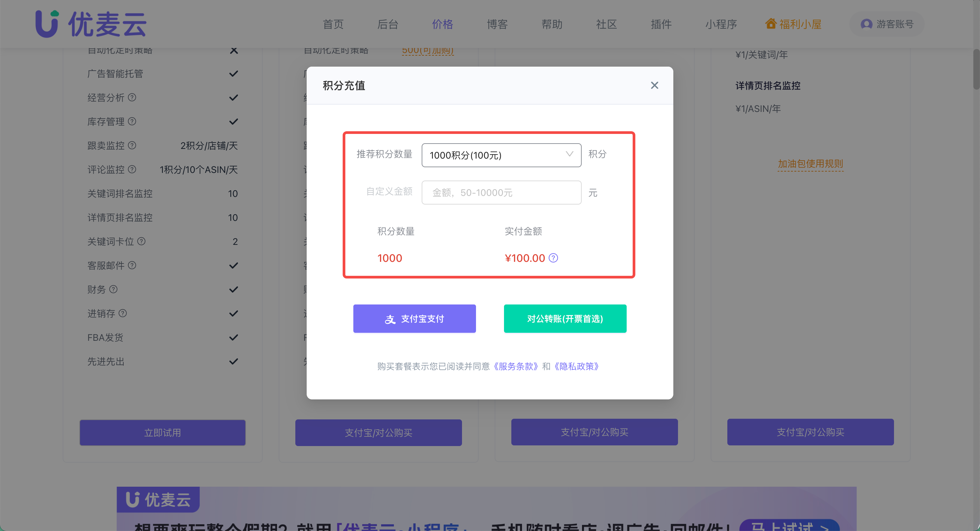Open the 推荐积分数量 dropdown
980x531 pixels.
click(501, 155)
